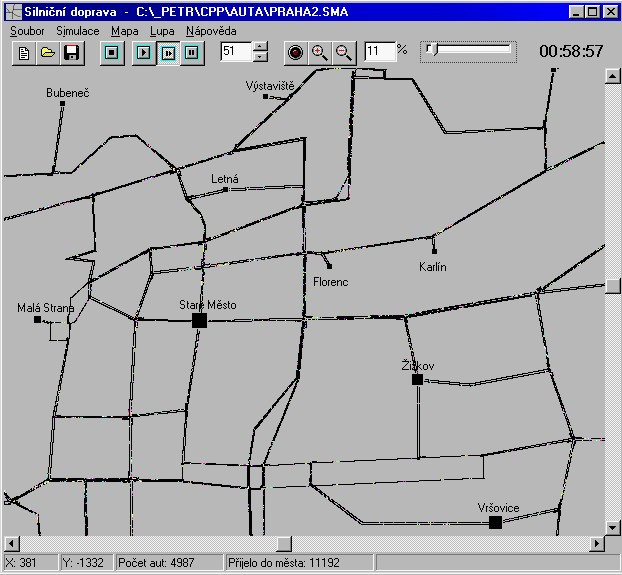The width and height of the screenshot is (622, 575).
Task: Open the Simulace menu
Action: pos(78,31)
